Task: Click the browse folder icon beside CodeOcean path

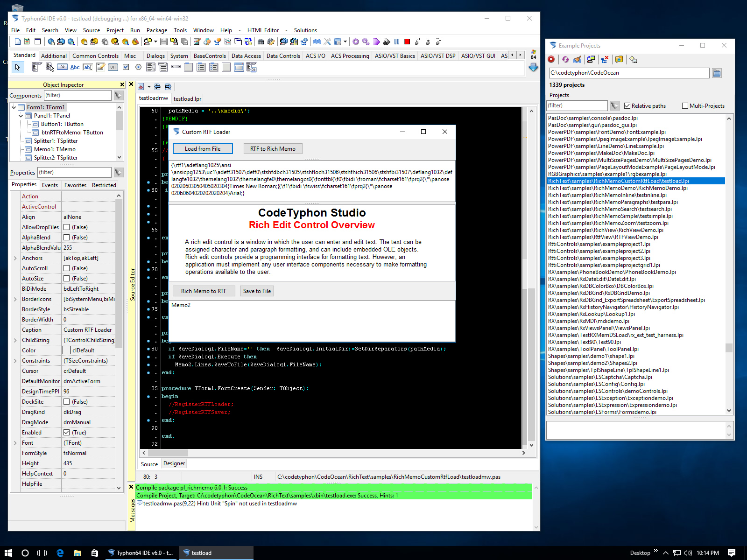Action: coord(717,73)
